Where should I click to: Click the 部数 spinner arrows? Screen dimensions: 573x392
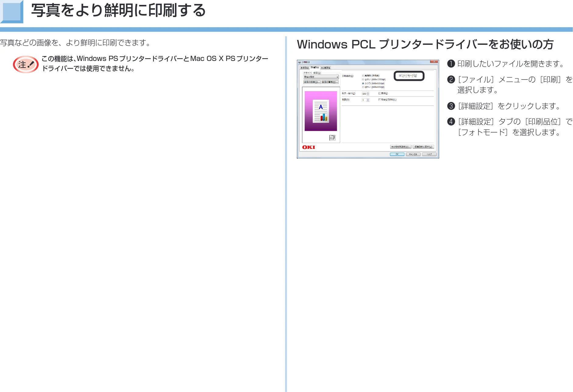click(368, 100)
